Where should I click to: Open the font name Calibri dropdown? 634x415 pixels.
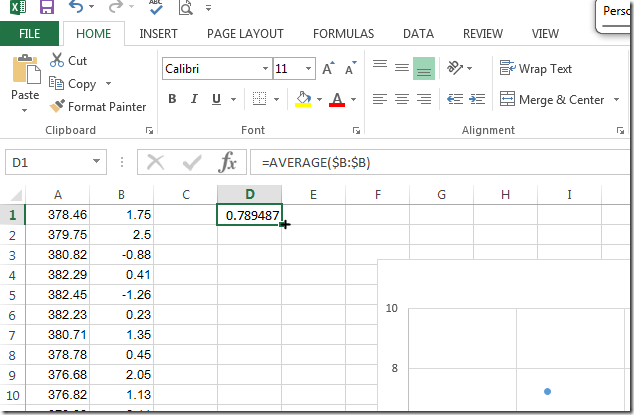[264, 69]
